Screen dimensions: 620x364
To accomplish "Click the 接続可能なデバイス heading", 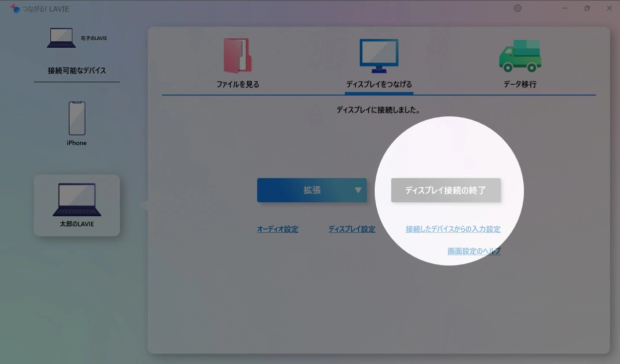I will tap(77, 71).
